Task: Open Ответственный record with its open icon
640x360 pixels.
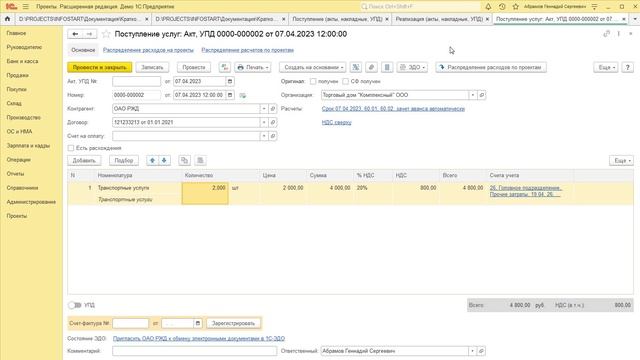Action: (x=481, y=351)
